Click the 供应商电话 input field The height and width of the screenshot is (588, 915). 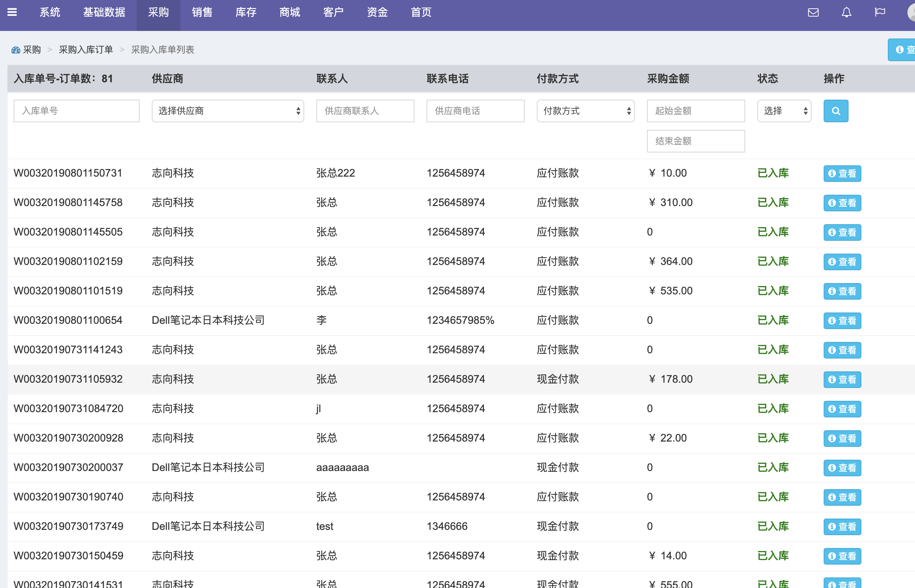tap(476, 111)
